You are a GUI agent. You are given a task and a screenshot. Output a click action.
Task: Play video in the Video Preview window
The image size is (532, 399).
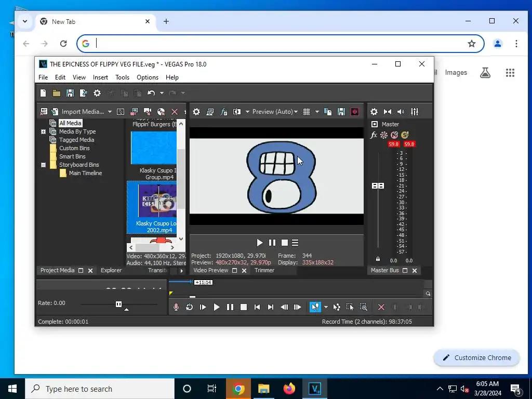pos(260,243)
